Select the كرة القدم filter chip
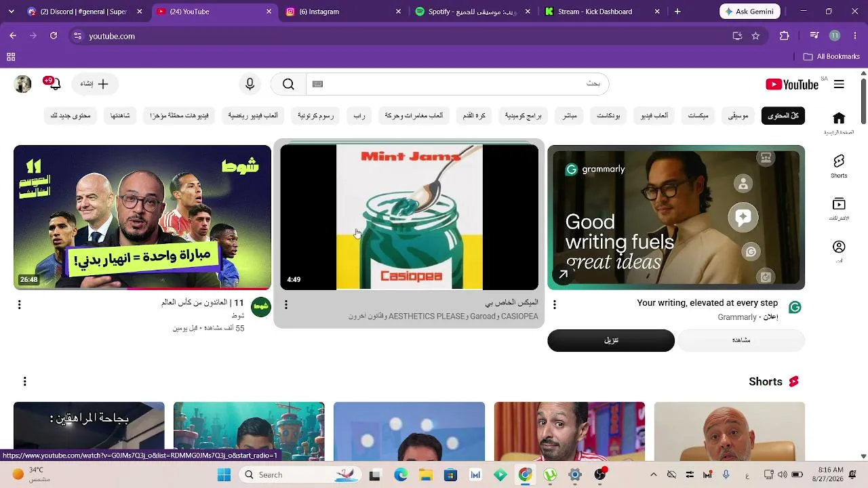 tap(474, 116)
